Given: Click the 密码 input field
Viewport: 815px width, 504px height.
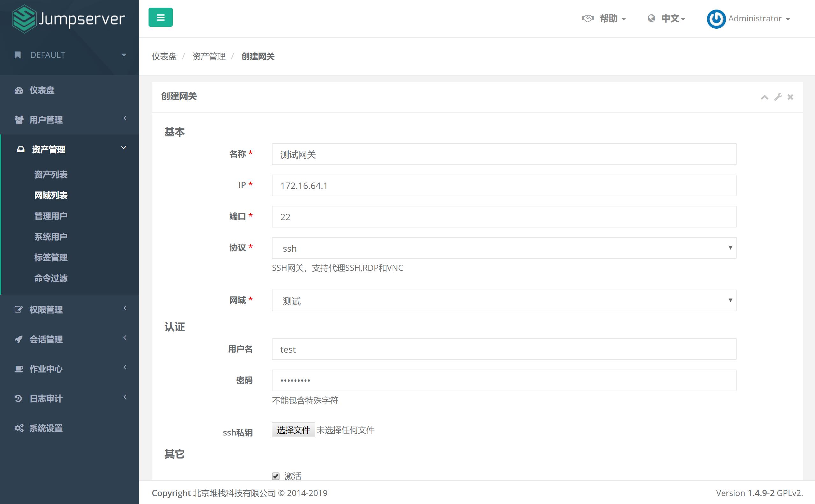Looking at the screenshot, I should pyautogui.click(x=504, y=380).
